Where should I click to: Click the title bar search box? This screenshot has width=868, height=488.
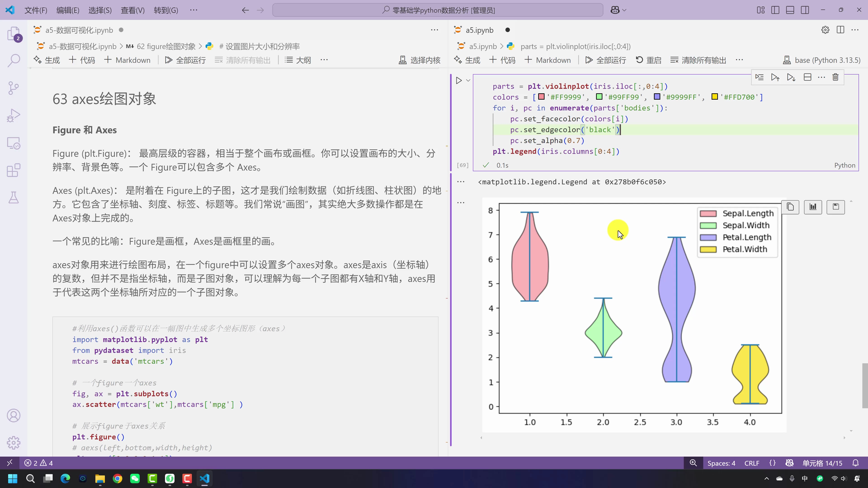click(x=438, y=10)
